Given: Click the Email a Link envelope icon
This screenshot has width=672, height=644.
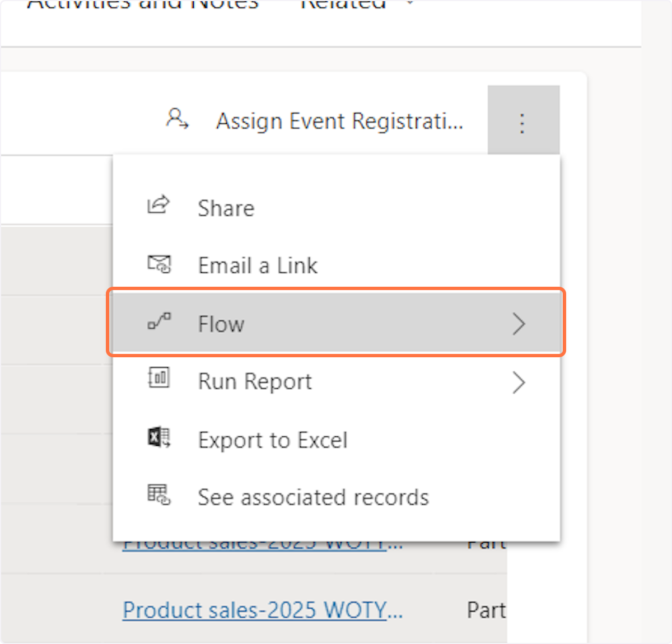Looking at the screenshot, I should pyautogui.click(x=159, y=264).
